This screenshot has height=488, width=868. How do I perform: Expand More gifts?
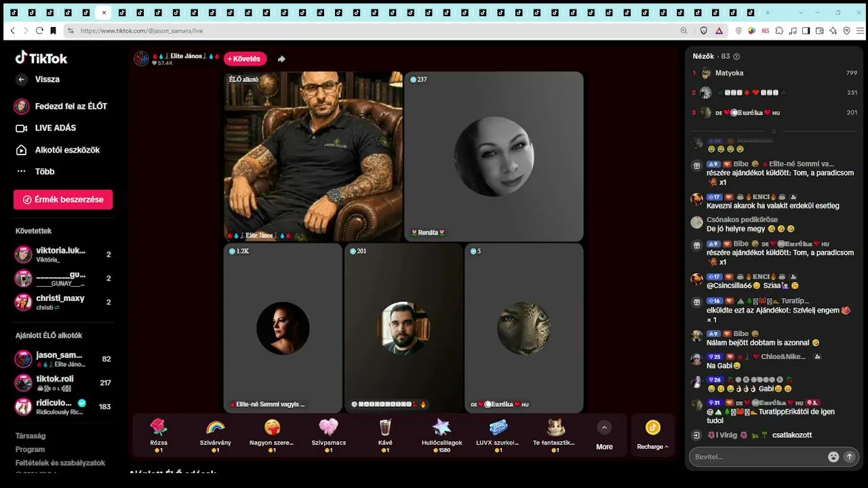(x=604, y=435)
